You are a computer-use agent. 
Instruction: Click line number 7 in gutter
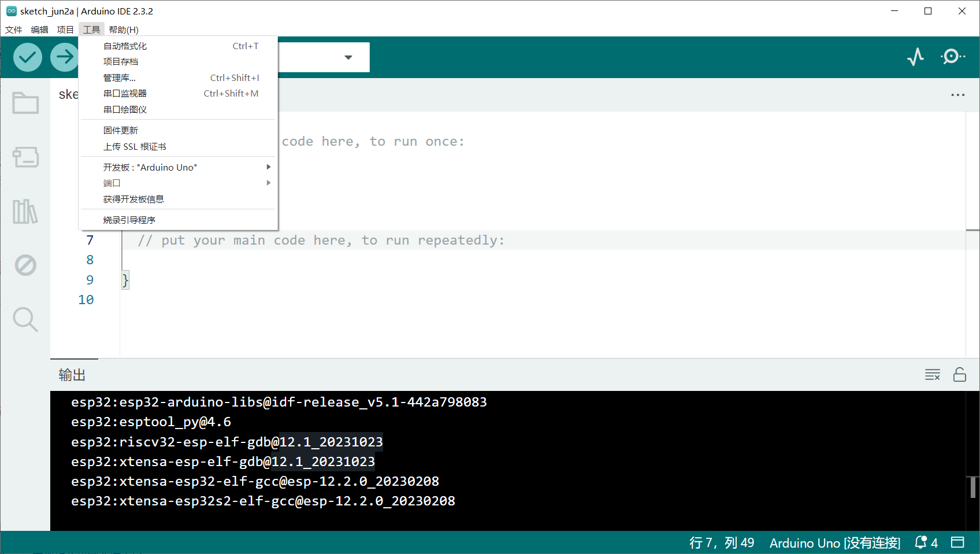coord(90,240)
